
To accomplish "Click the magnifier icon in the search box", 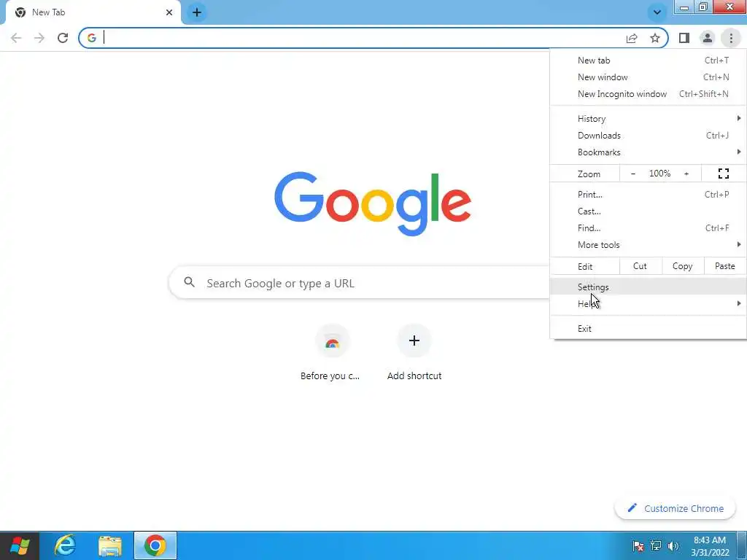I will coord(189,282).
